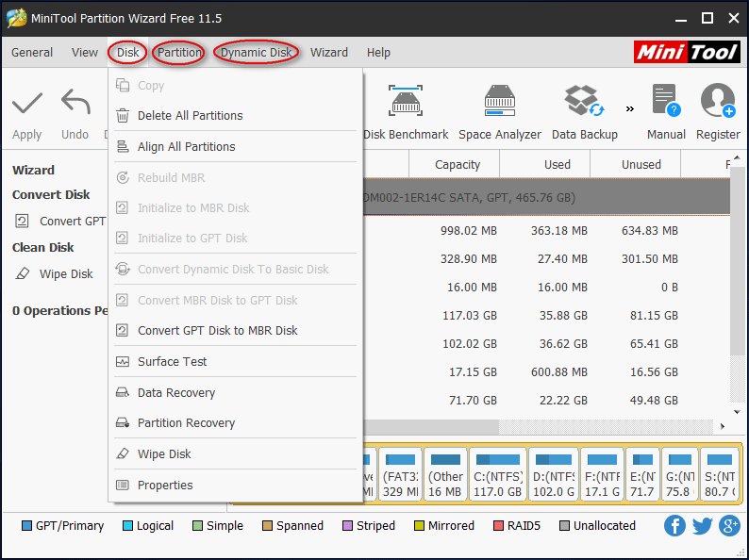Click the Apply checkmark icon
Viewport: 749px width, 560px height.
point(27,103)
